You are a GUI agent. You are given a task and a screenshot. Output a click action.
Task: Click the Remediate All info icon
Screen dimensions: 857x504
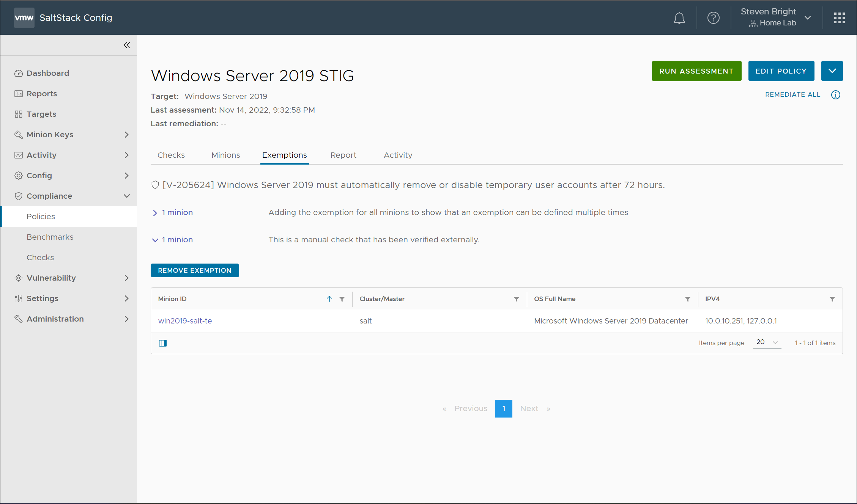tap(835, 95)
